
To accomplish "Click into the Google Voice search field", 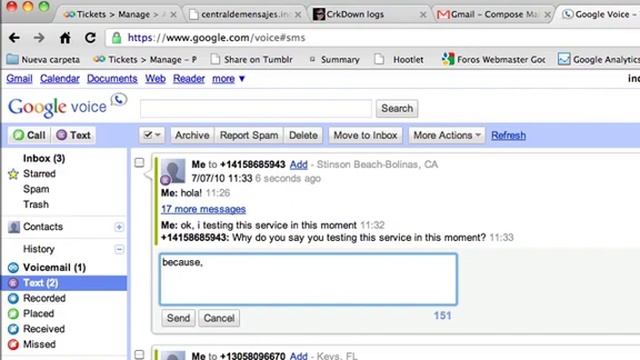I will [x=256, y=109].
